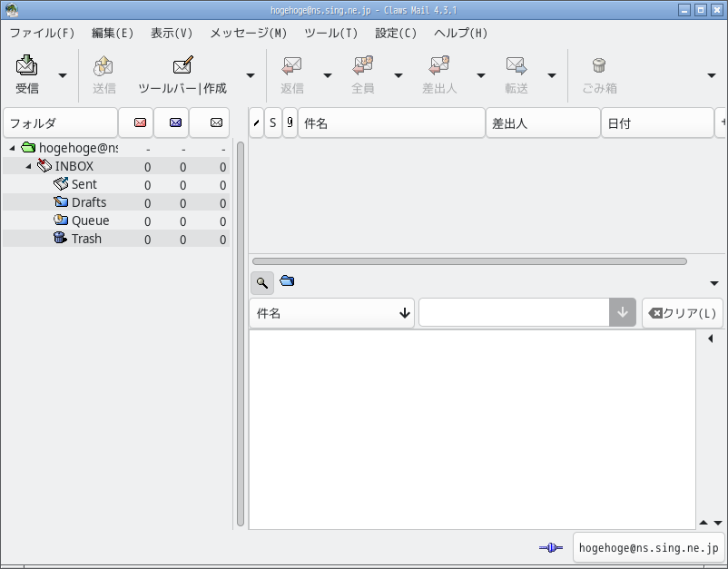Viewport: 728px width, 569px height.
Task: Open the メッセージ(M) menu
Action: [249, 33]
